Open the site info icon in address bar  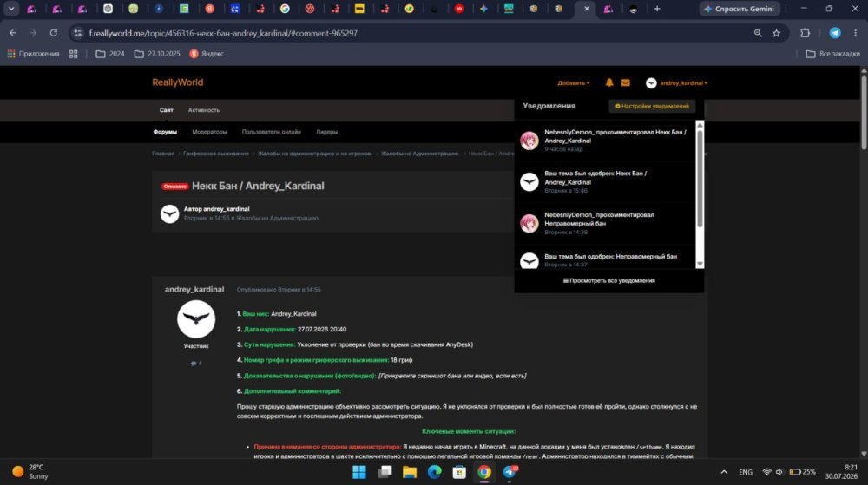click(x=77, y=33)
